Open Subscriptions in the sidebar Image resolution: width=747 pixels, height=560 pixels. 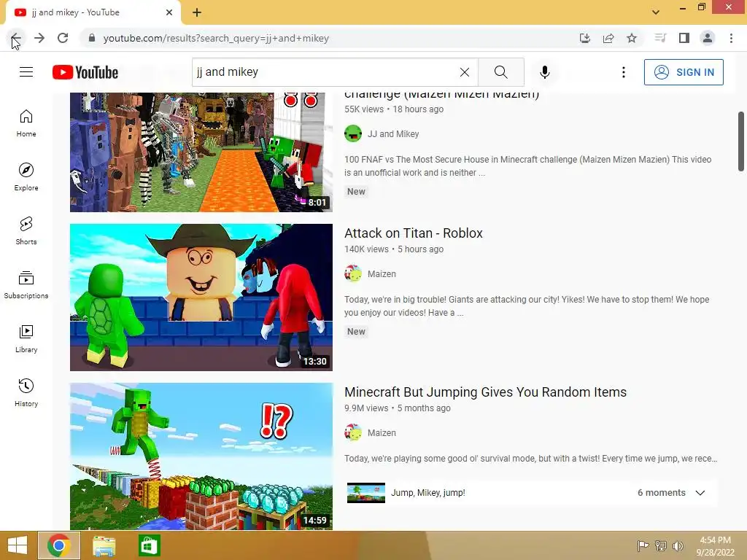click(x=26, y=285)
